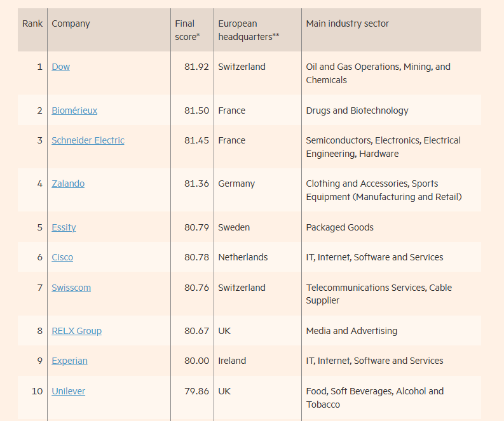Follow the Zalando link
Viewport: 504px width, 421px height.
(x=68, y=184)
